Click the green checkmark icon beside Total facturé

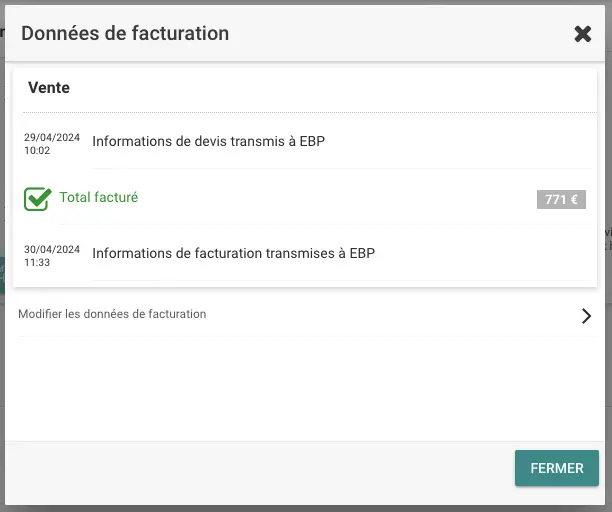(x=37, y=198)
